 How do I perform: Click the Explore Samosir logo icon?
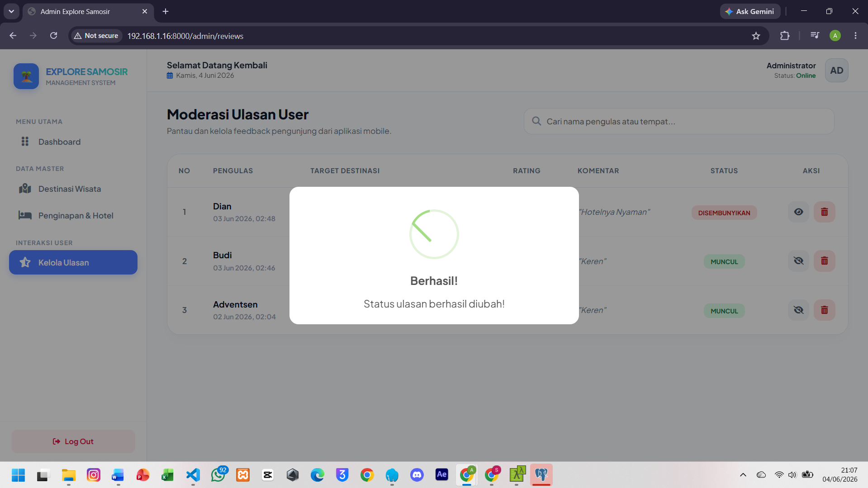pos(26,76)
